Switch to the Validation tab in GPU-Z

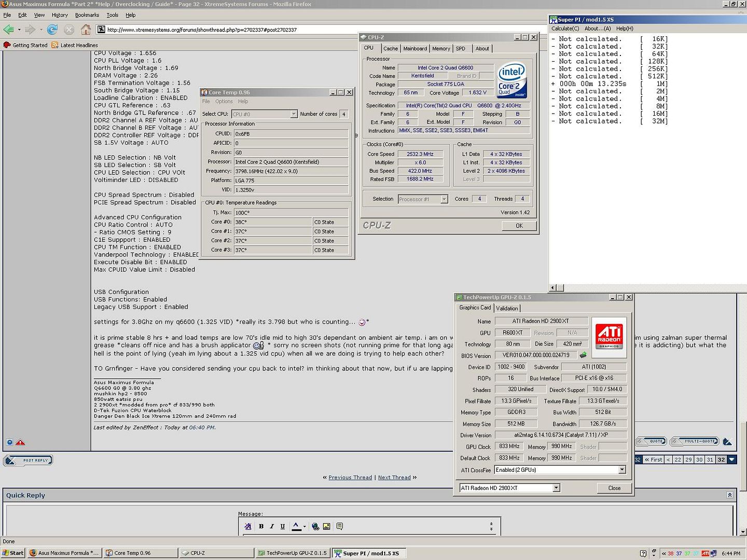(x=507, y=308)
